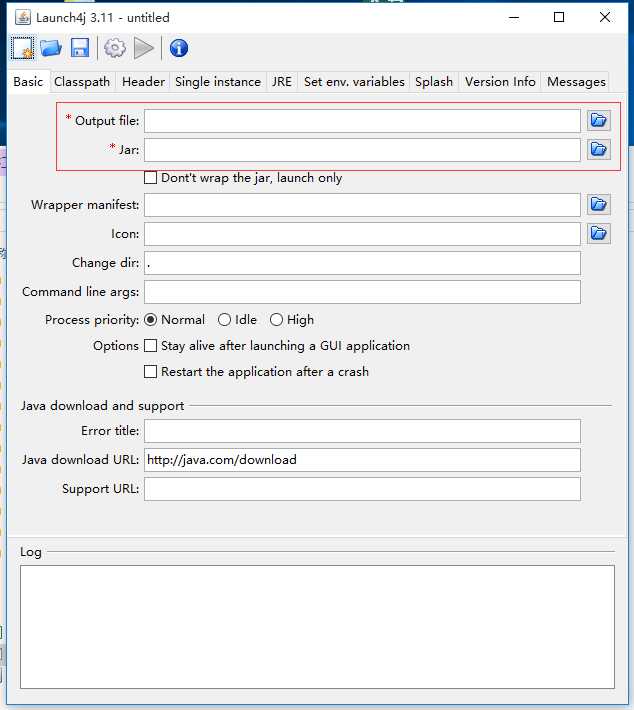Open the Version Info tab
This screenshot has height=710, width=634.
[500, 82]
